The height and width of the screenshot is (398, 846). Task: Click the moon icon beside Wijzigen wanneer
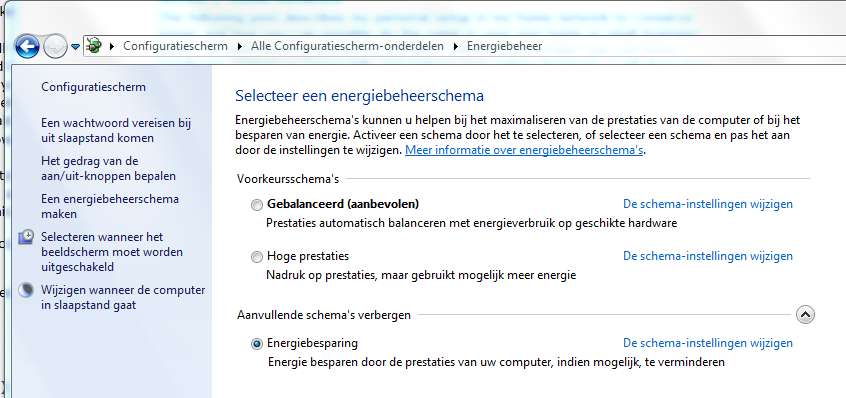click(x=26, y=290)
